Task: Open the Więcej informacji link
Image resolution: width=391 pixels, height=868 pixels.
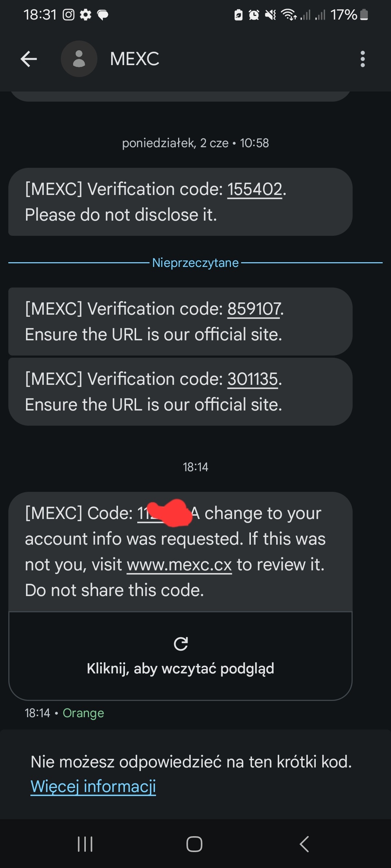Action: (93, 786)
